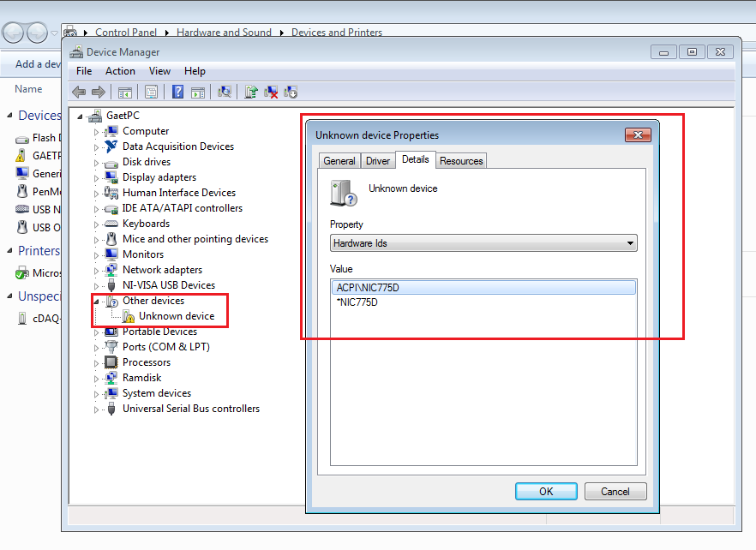The height and width of the screenshot is (550, 756).
Task: Select the Disk drives category icon
Action: [x=111, y=163]
